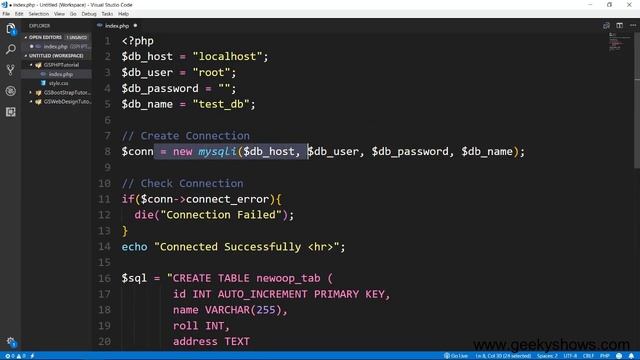640x360 pixels.
Task: Open the Debug menu
Action: tap(89, 14)
